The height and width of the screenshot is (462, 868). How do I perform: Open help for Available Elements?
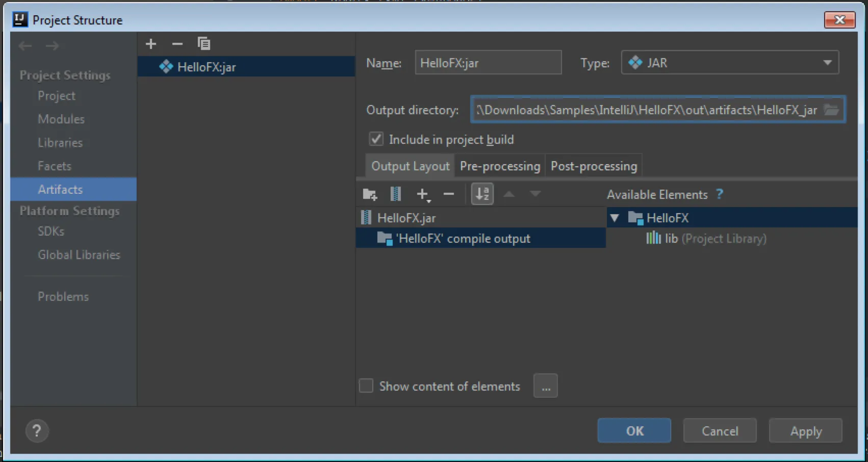coord(720,194)
